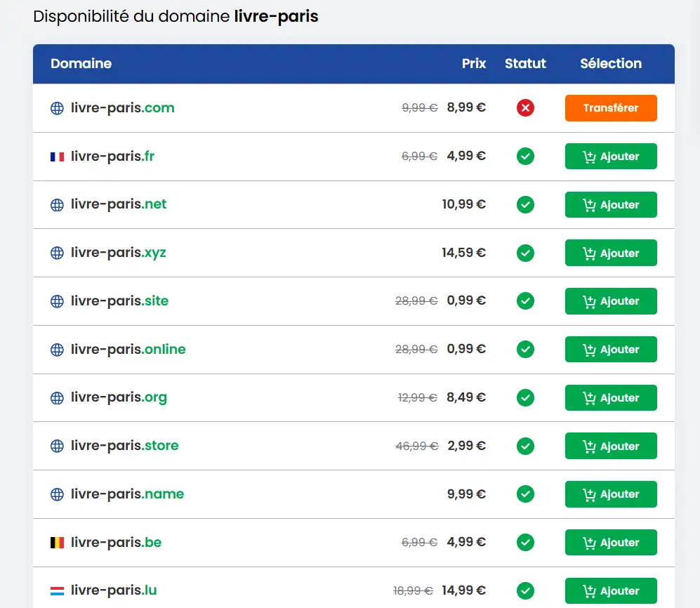Click the Sélection column header
This screenshot has height=608, width=700.
pyautogui.click(x=611, y=63)
